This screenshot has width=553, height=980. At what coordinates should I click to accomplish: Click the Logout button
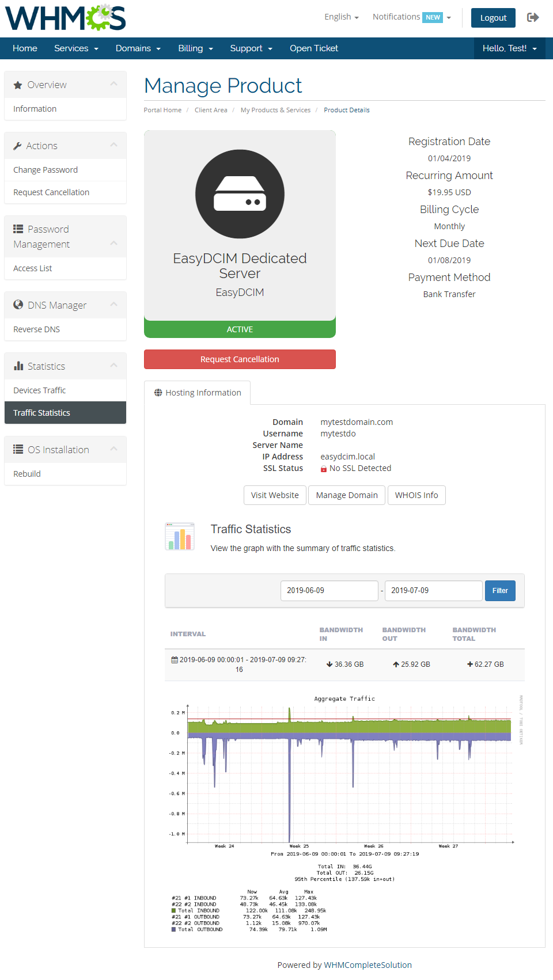pyautogui.click(x=493, y=18)
